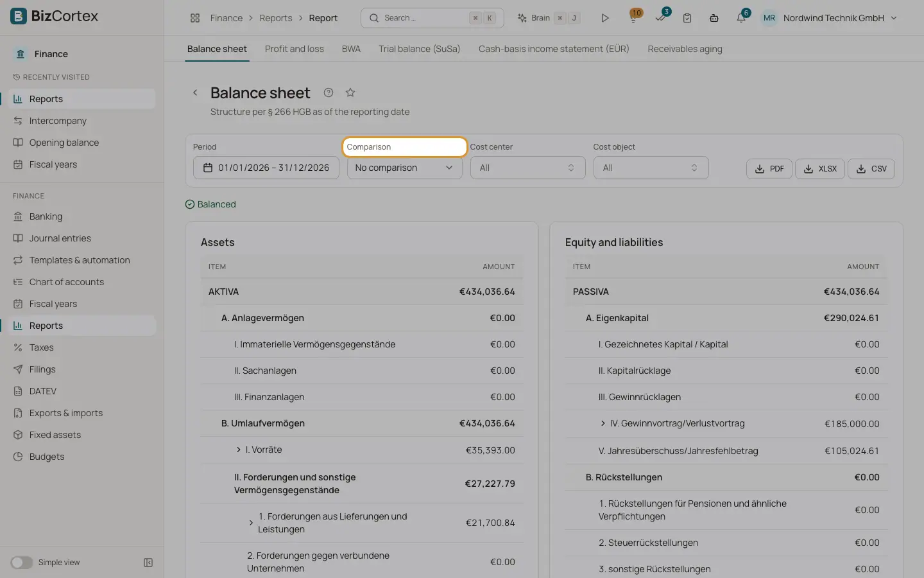Open the icon with orange 10 badge
Screen dimensions: 924x578
(634, 17)
